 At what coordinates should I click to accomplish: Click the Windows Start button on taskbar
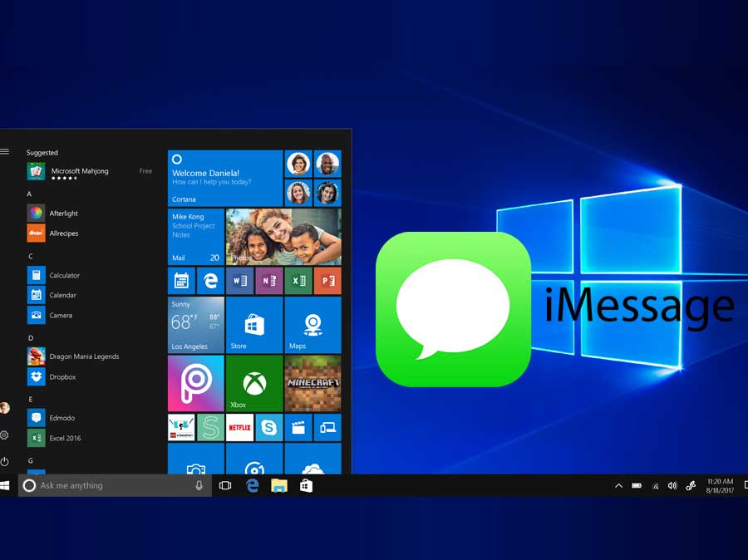(x=5, y=485)
